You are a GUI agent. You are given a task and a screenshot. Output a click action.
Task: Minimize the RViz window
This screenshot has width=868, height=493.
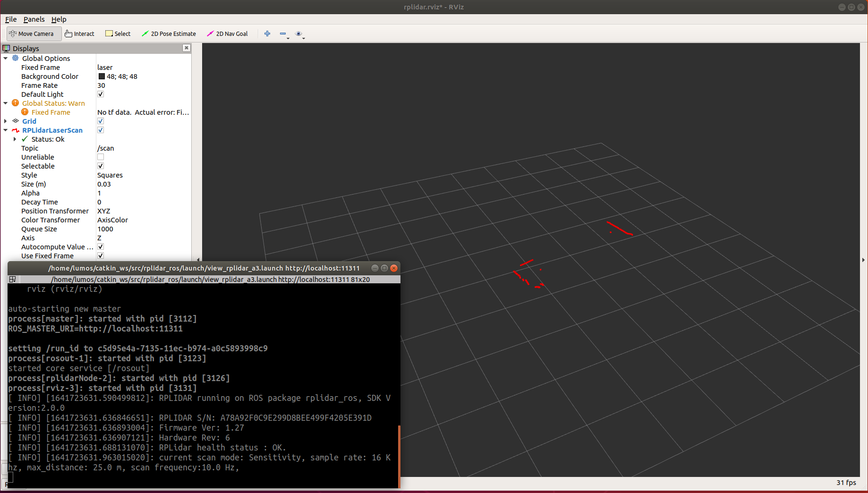(842, 7)
